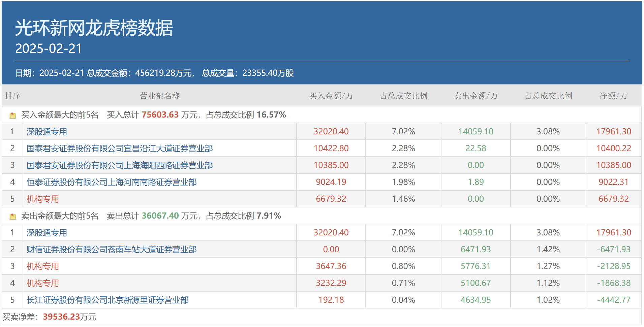Screen dimensions: 644x327
Task: Open the first 深股通专用 link in buy list
Action: pos(47,132)
